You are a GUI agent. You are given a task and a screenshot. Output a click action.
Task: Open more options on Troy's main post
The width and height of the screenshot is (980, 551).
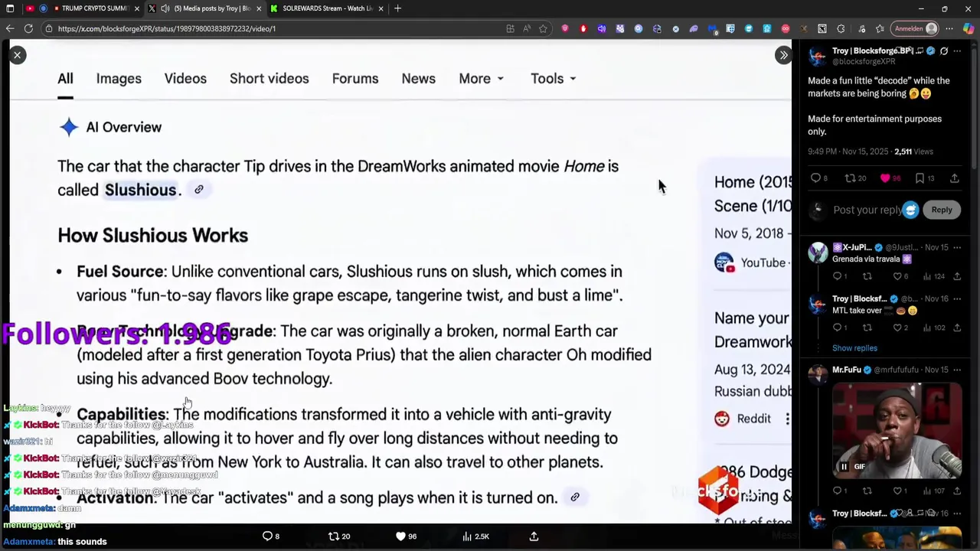click(x=957, y=51)
